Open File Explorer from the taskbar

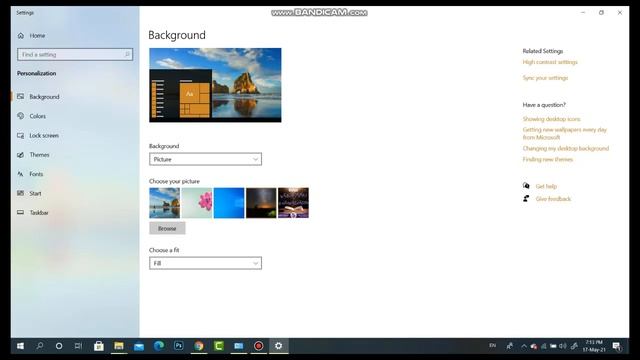[119, 346]
